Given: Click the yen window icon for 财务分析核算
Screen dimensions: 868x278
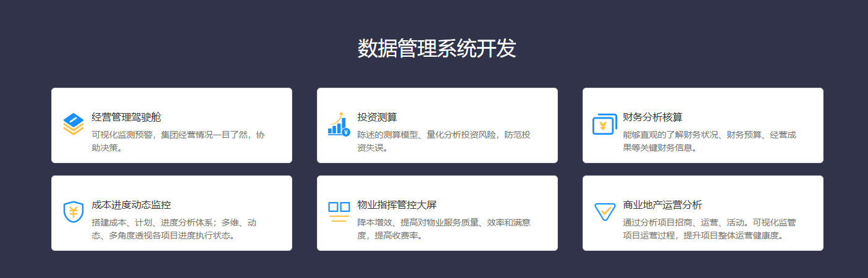Looking at the screenshot, I should pyautogui.click(x=604, y=124).
